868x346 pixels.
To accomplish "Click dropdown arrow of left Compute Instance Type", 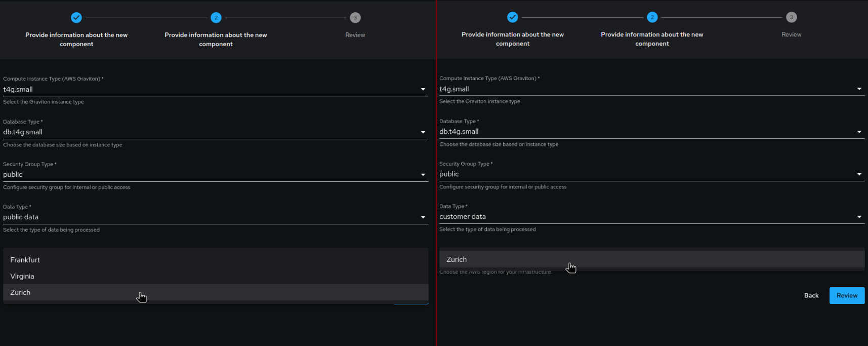I will coord(423,90).
